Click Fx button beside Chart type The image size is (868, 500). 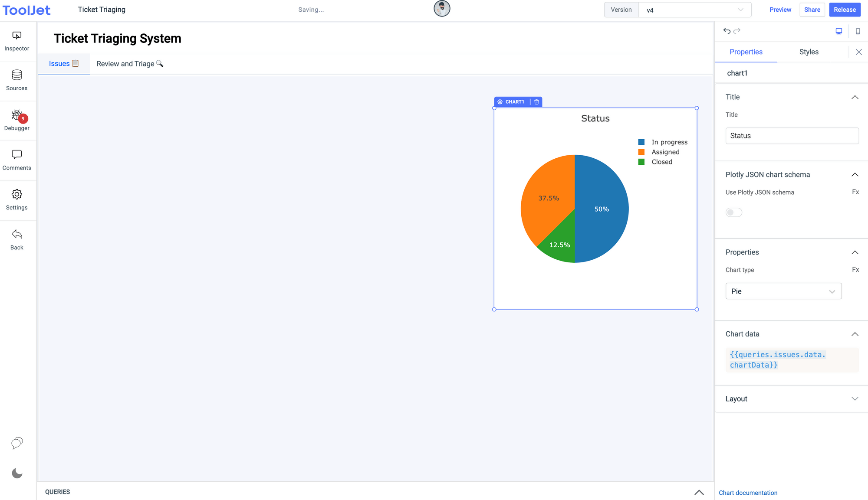pos(855,270)
